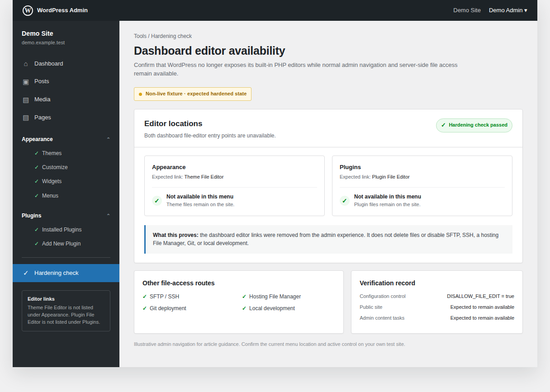Open Dashboard in the sidebar
Image resolution: width=550 pixels, height=392 pixels.
[x=66, y=64]
